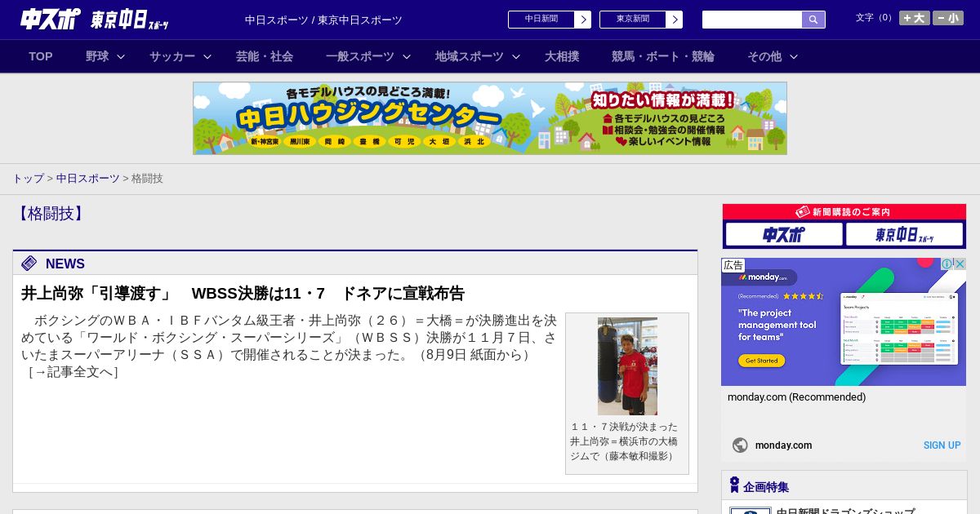Expand the 野球 dropdown chevron
Viewport: 980px width, 514px height.
click(x=121, y=56)
